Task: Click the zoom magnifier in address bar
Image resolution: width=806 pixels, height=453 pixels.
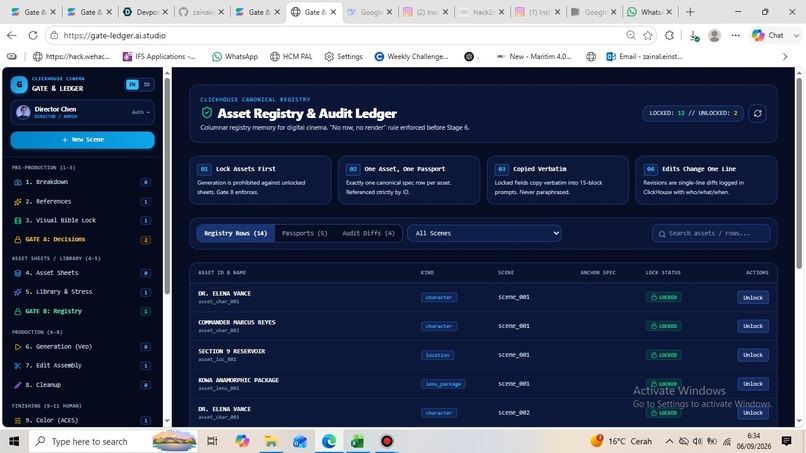Action: click(631, 35)
